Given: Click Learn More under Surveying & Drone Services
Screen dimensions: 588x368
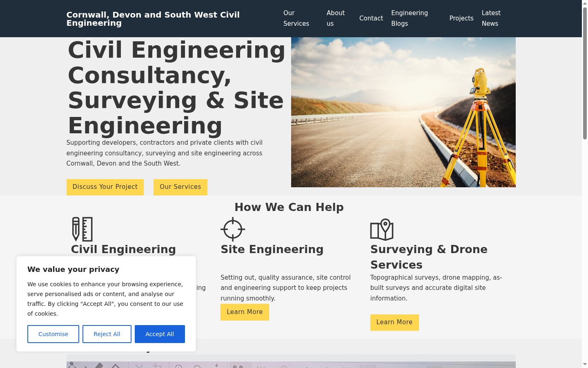Looking at the screenshot, I should click(394, 322).
